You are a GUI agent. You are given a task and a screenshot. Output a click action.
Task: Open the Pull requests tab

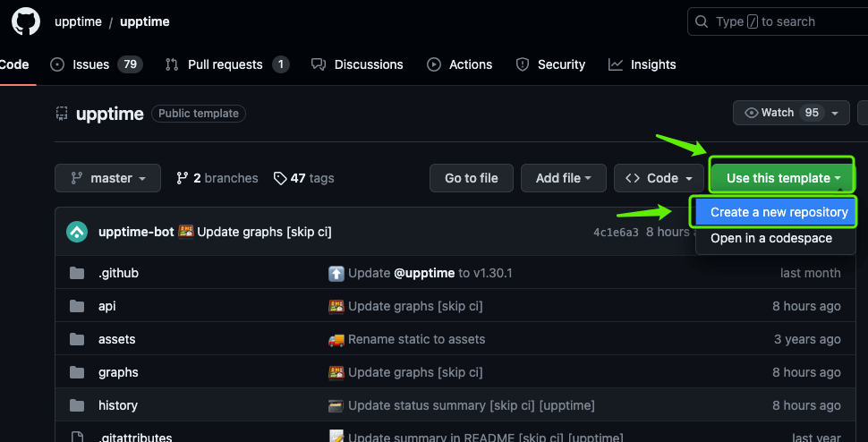(x=227, y=64)
